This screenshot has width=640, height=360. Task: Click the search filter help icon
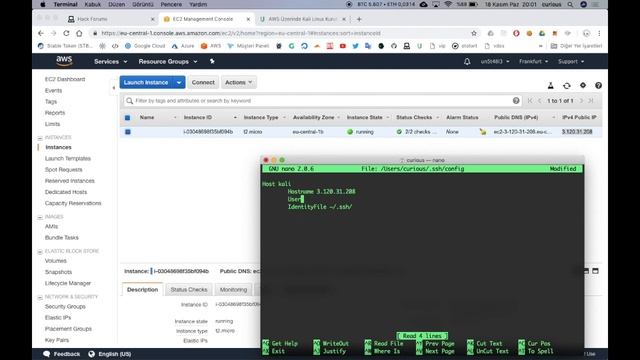[x=516, y=100]
